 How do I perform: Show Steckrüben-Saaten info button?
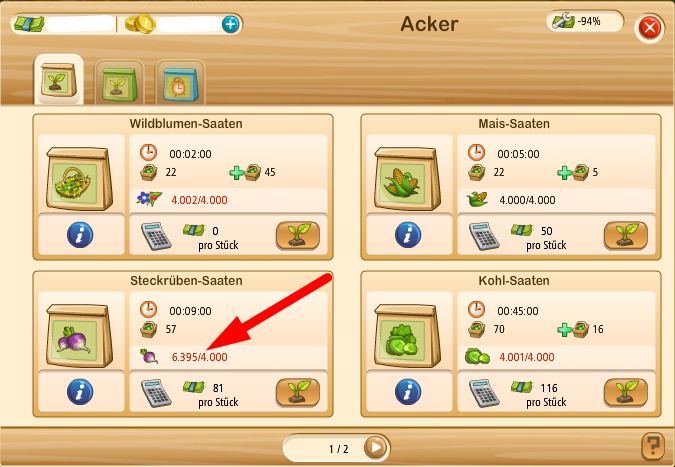(x=80, y=391)
